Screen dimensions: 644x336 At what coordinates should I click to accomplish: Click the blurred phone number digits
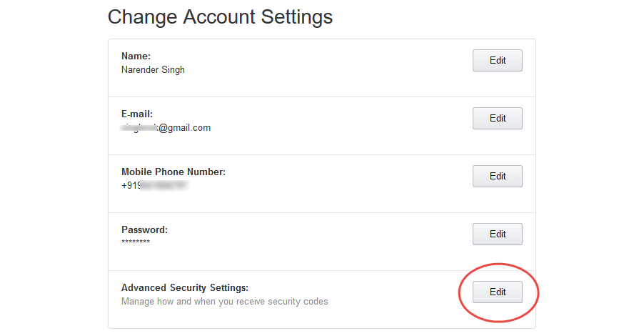[x=163, y=186]
